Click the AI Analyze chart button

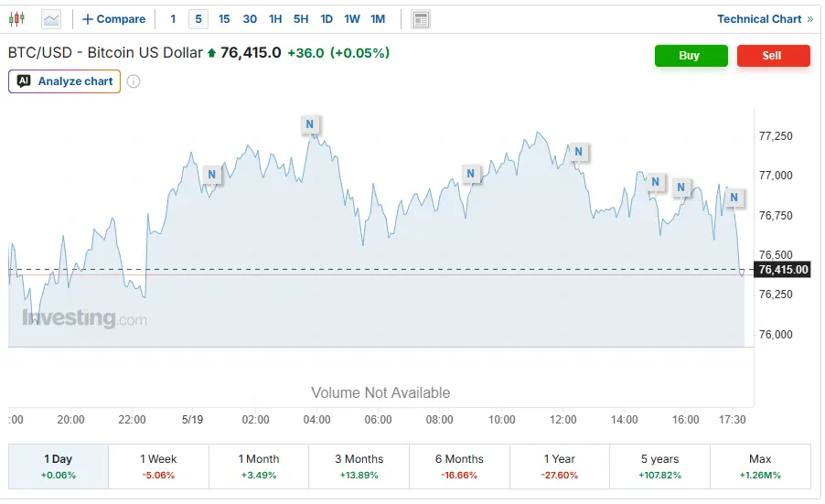point(64,81)
